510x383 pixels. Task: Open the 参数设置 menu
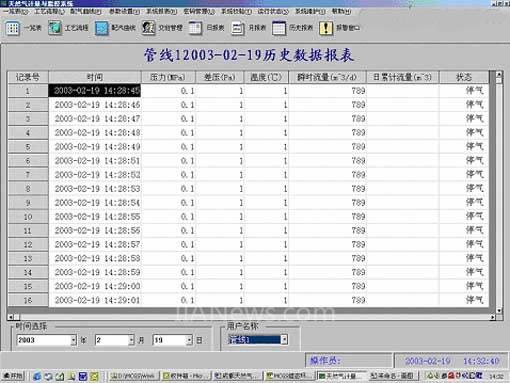[x=124, y=12]
